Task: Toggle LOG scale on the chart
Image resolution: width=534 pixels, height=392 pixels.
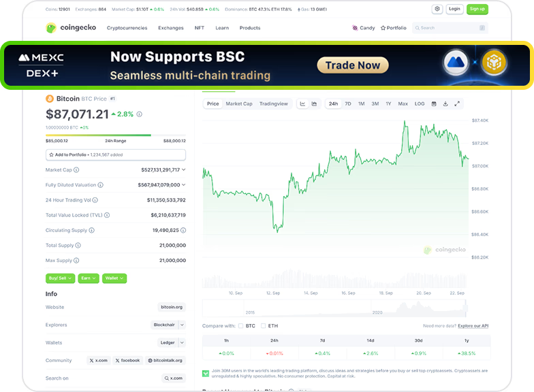Action: coord(420,104)
